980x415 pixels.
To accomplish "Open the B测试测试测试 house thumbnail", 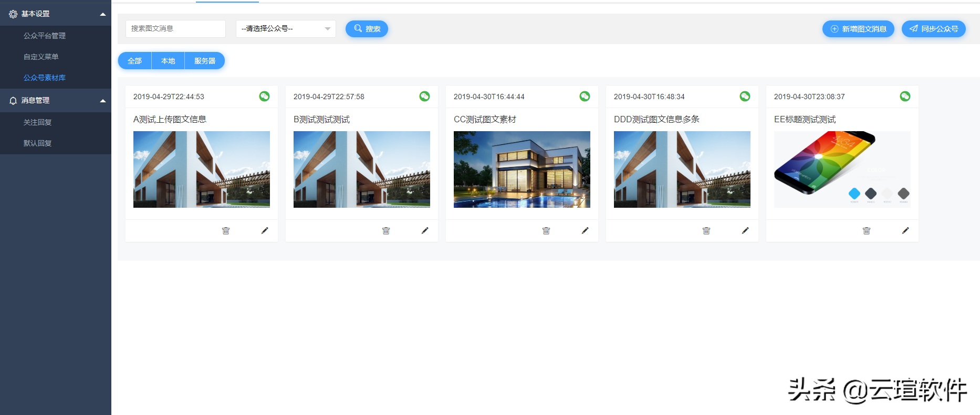I will click(362, 169).
